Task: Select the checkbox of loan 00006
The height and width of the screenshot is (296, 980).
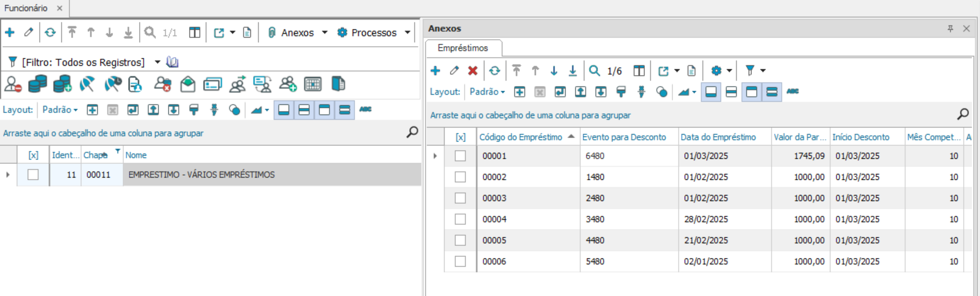Action: (460, 261)
